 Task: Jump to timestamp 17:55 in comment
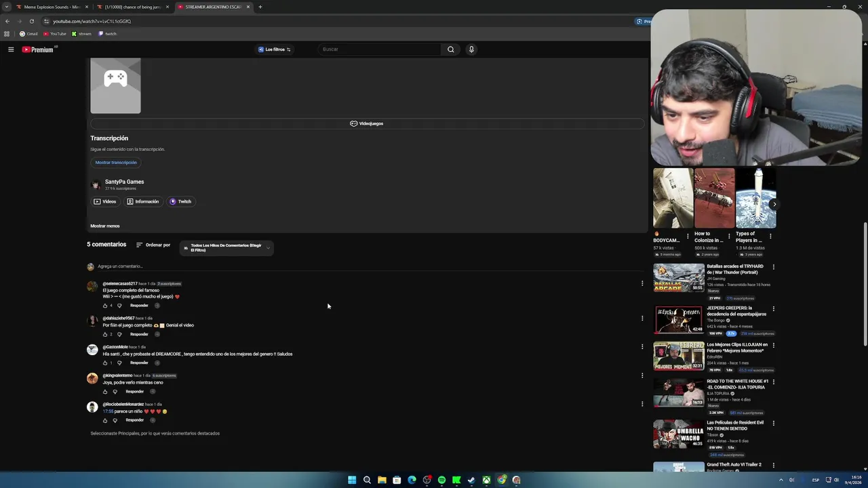coord(108,411)
